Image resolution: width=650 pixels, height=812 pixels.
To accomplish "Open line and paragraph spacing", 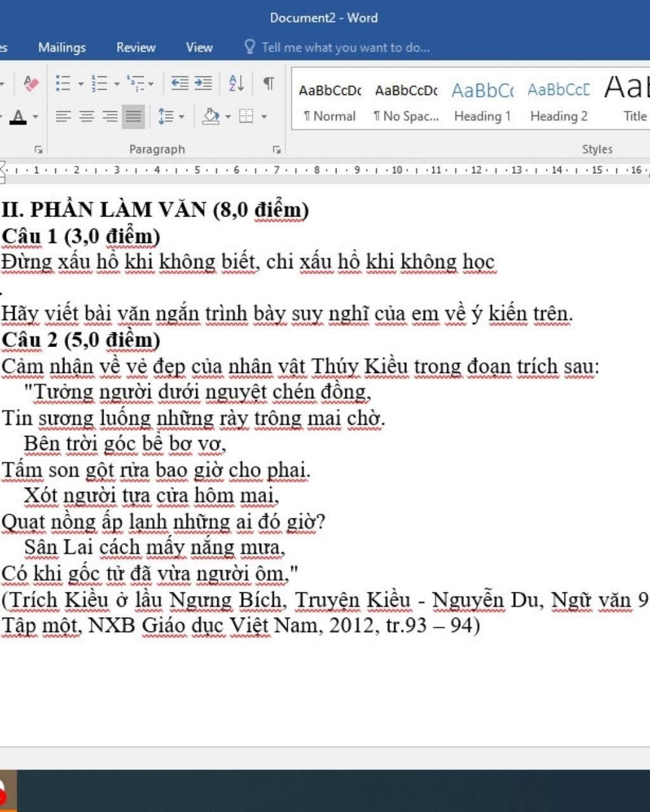I will coord(166,116).
